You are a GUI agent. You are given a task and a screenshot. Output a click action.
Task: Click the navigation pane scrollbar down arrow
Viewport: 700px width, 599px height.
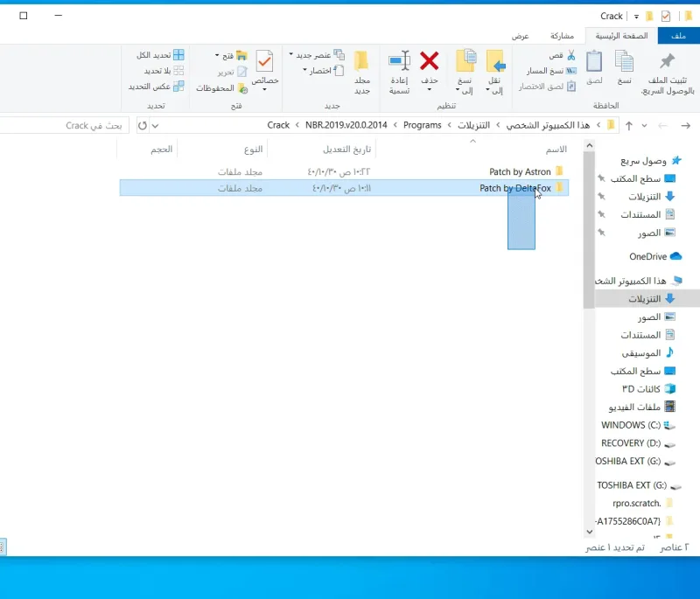coord(589,532)
